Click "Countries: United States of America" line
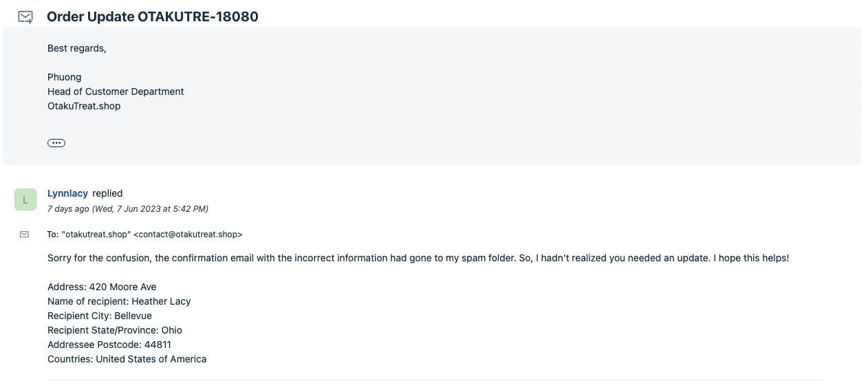 click(x=127, y=359)
